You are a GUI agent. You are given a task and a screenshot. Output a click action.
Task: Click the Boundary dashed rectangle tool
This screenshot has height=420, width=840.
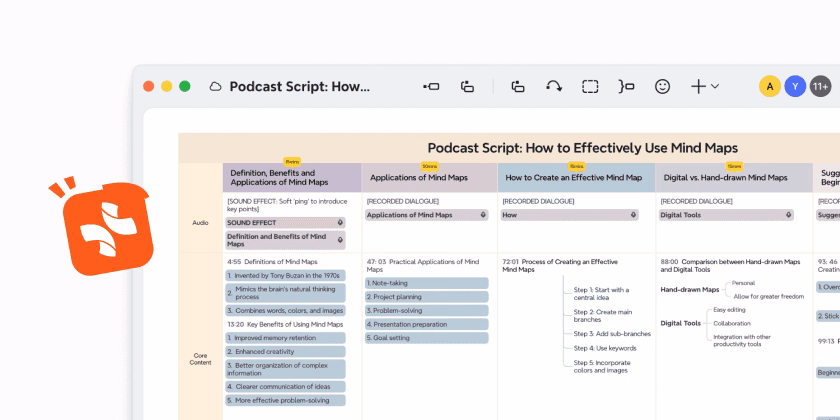[590, 87]
